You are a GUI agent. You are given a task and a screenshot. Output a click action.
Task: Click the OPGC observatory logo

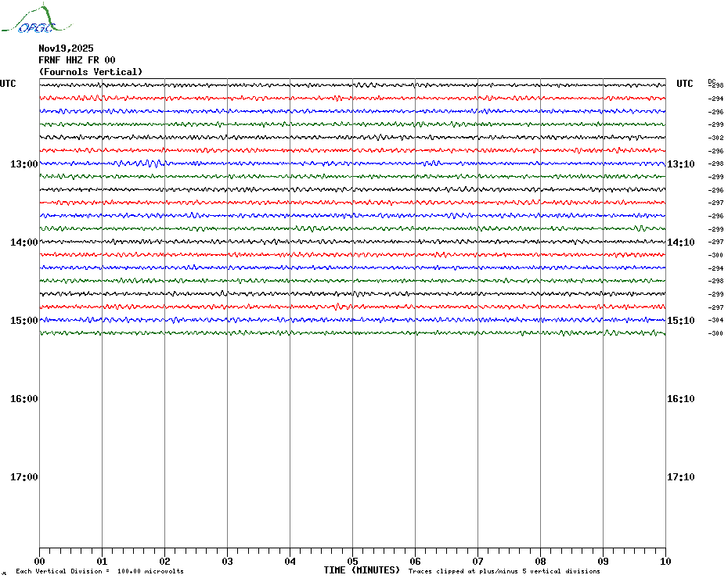pyautogui.click(x=36, y=19)
